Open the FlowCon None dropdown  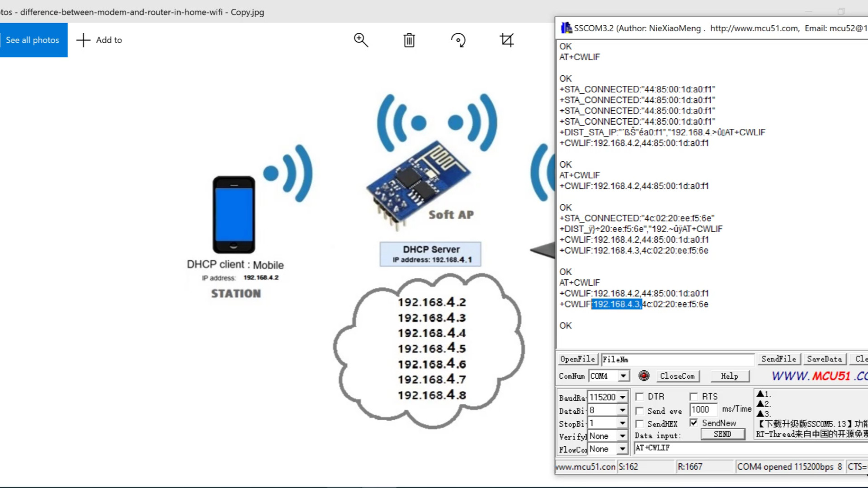click(x=623, y=449)
